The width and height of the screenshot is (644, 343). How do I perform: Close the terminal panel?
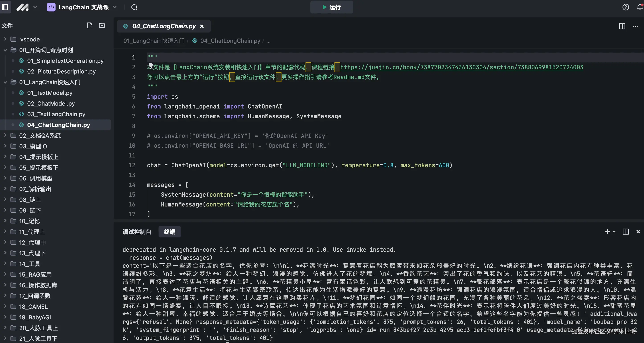[638, 231]
